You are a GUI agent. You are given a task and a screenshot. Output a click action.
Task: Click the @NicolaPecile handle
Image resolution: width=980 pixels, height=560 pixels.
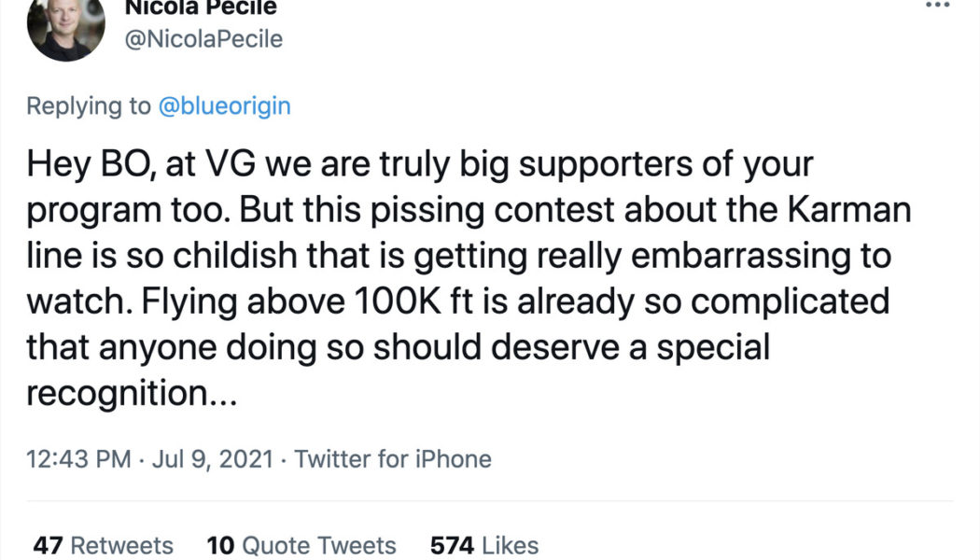click(203, 39)
